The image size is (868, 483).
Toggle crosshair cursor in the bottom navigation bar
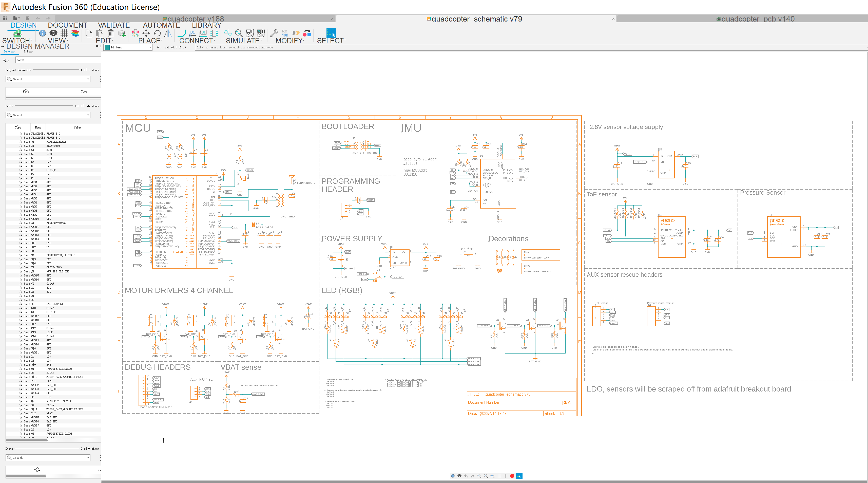506,476
